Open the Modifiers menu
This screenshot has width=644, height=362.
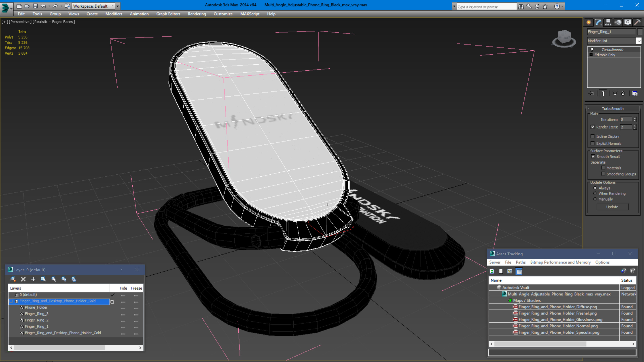[114, 14]
